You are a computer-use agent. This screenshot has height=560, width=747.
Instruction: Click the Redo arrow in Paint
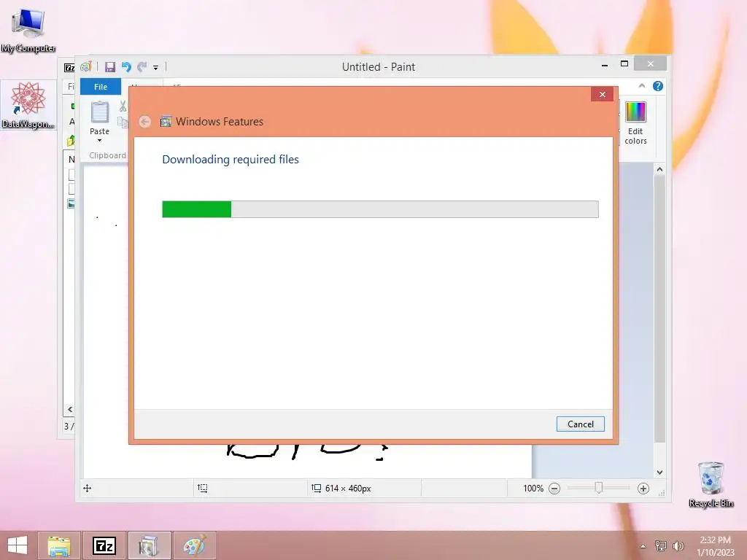click(142, 67)
